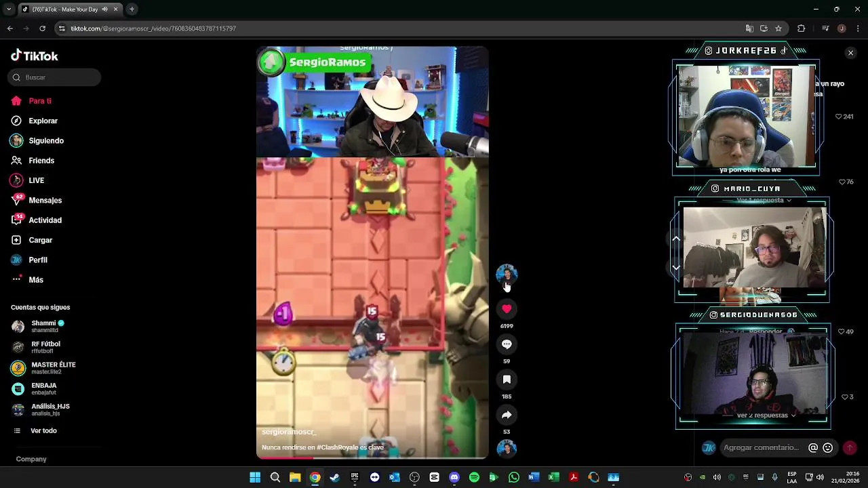Click the translate page icon in address bar
Viewport: 868px width, 488px height.
click(x=749, y=28)
